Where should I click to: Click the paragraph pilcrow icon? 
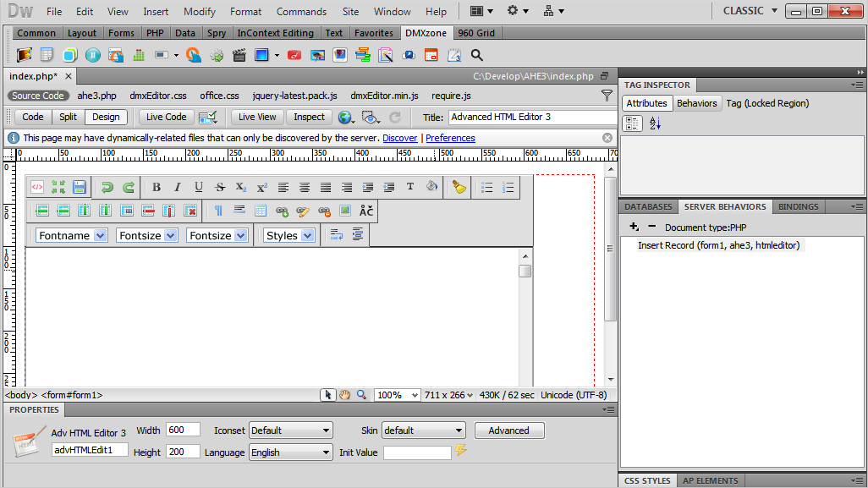[218, 211]
